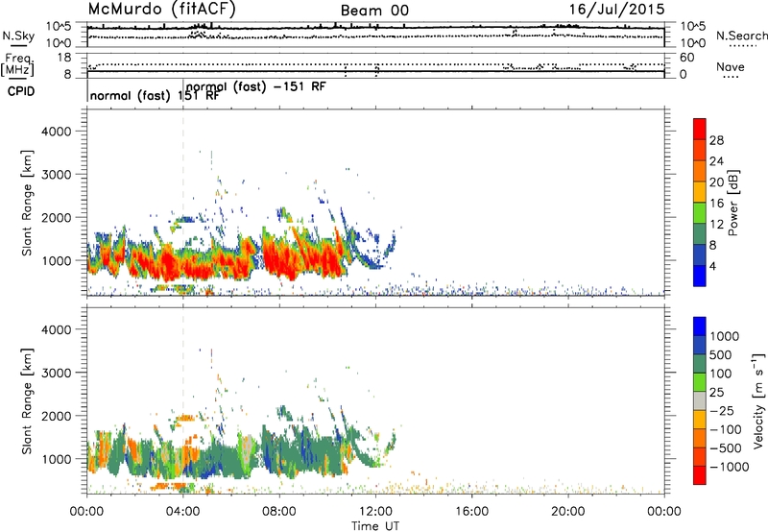Image resolution: width=768 pixels, height=532 pixels.
Task: Click the Power [dB] colorbar label
Action: click(x=732, y=203)
